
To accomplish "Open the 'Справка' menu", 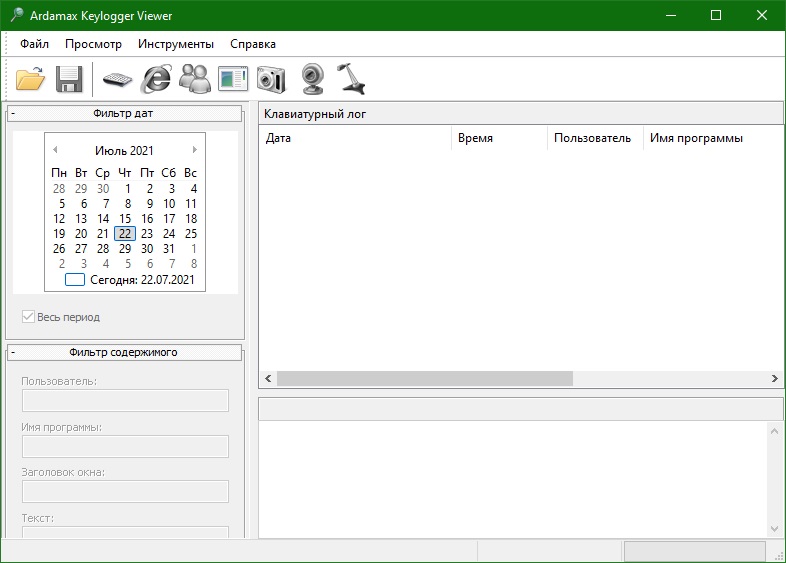I will point(253,44).
